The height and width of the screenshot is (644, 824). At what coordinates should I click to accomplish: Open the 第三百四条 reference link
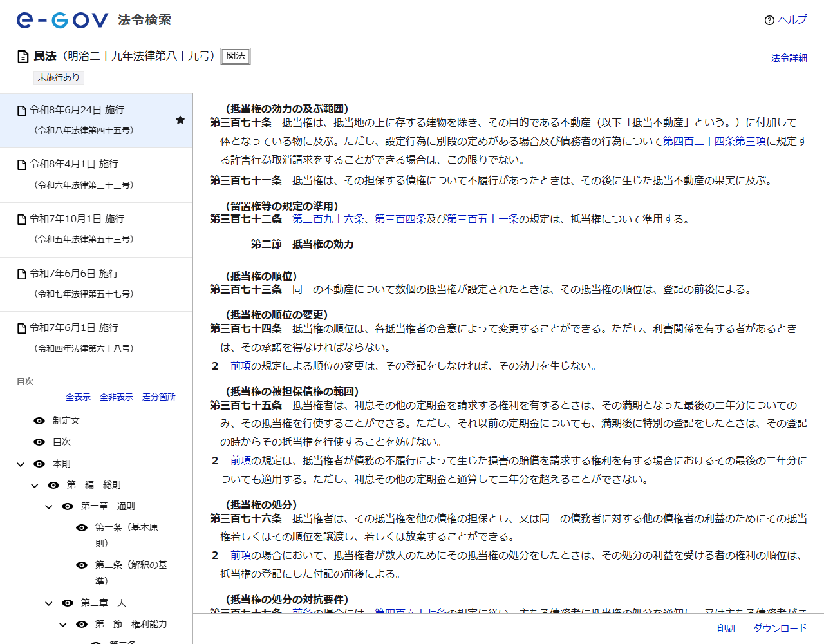(x=400, y=219)
